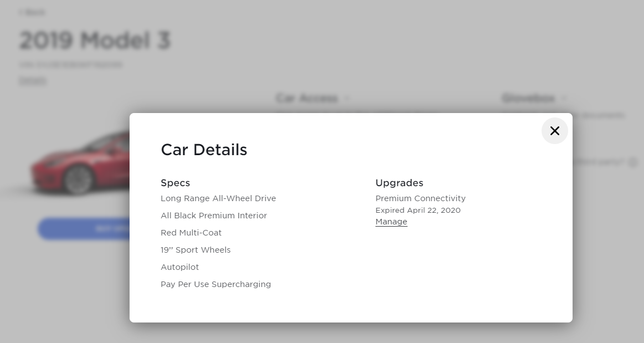Click the Manage link under Premium Connectivity
Viewport: 644px width, 343px height.
[x=391, y=222]
